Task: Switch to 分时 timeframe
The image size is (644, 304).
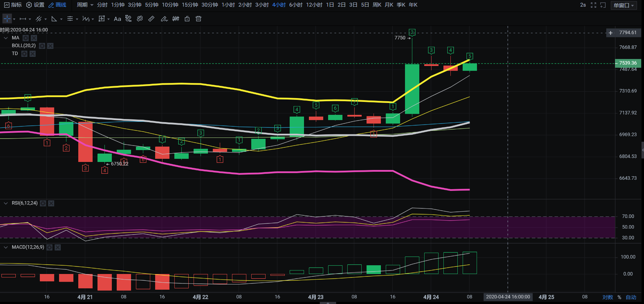Action: [102, 5]
